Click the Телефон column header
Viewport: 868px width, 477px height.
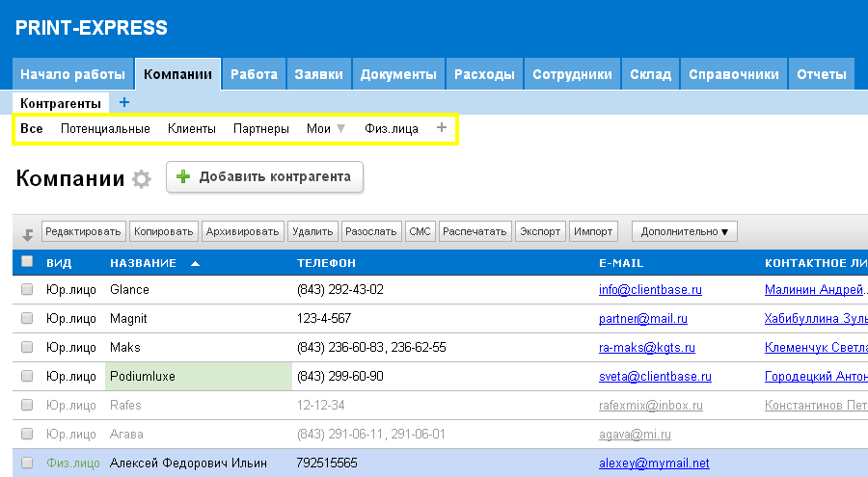click(x=326, y=263)
